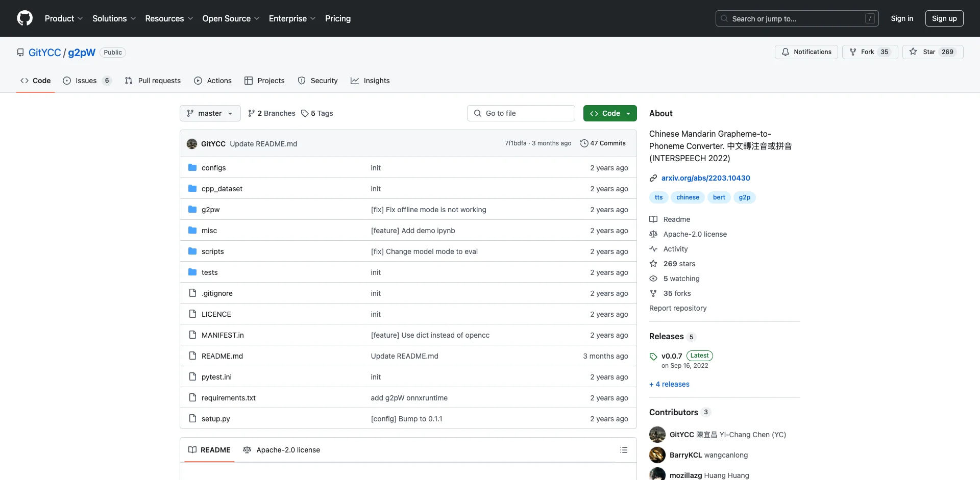980x480 pixels.
Task: Click the + 4 releases link
Action: (x=669, y=384)
